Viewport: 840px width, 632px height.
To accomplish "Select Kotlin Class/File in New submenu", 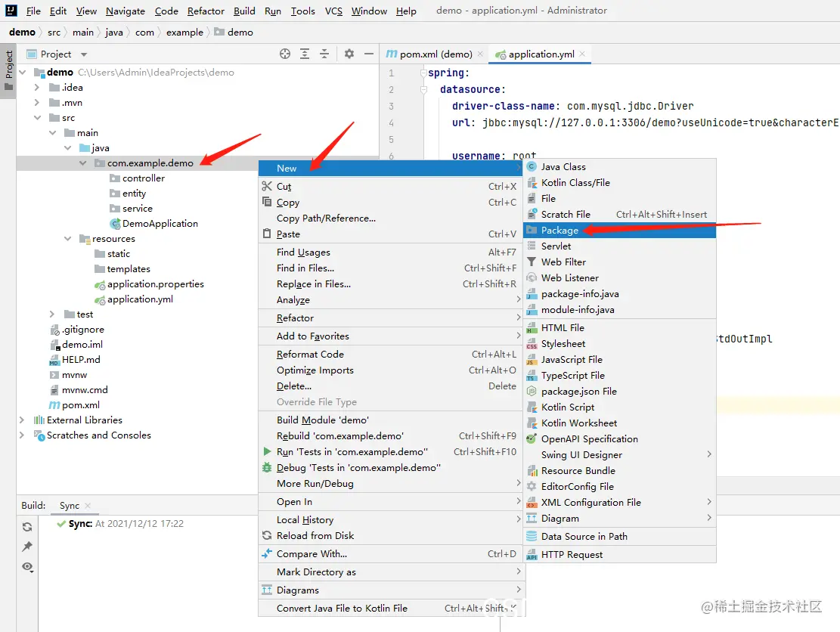I will pyautogui.click(x=619, y=183).
